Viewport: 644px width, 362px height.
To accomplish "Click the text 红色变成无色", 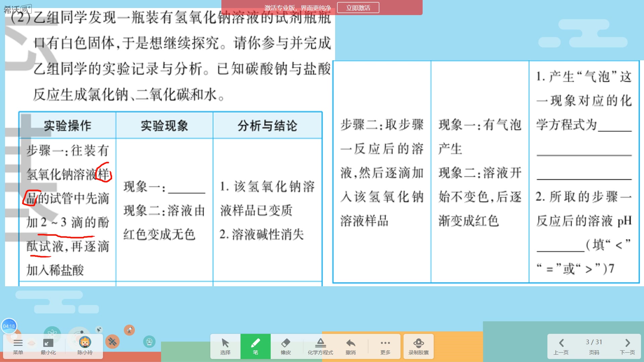I will coord(159,234).
